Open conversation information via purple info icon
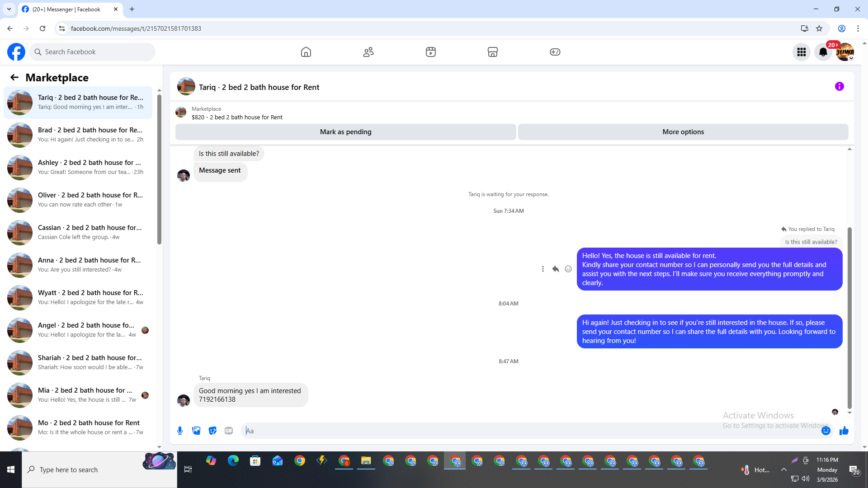Image resolution: width=868 pixels, height=488 pixels. [839, 86]
